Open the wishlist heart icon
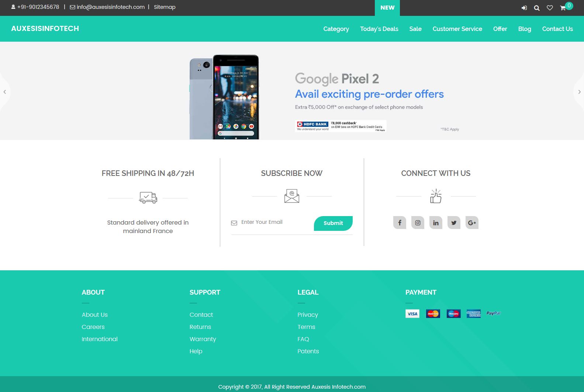Image resolution: width=584 pixels, height=392 pixels. click(550, 8)
